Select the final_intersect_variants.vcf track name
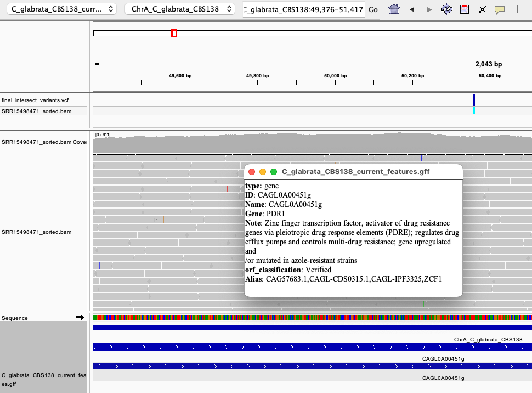 click(x=35, y=100)
